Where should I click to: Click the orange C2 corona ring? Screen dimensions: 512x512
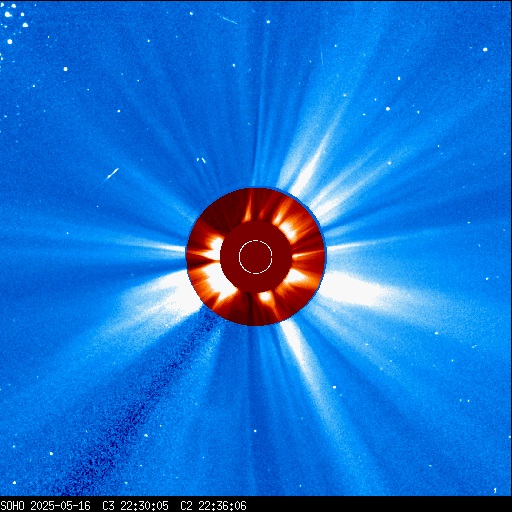[x=256, y=257]
